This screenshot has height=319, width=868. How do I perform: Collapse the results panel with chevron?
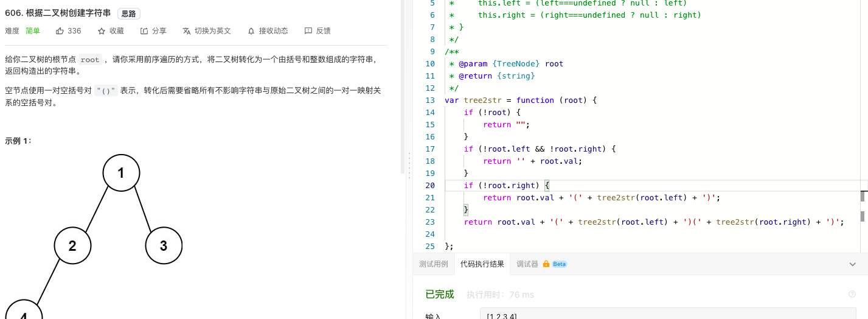pos(852,264)
